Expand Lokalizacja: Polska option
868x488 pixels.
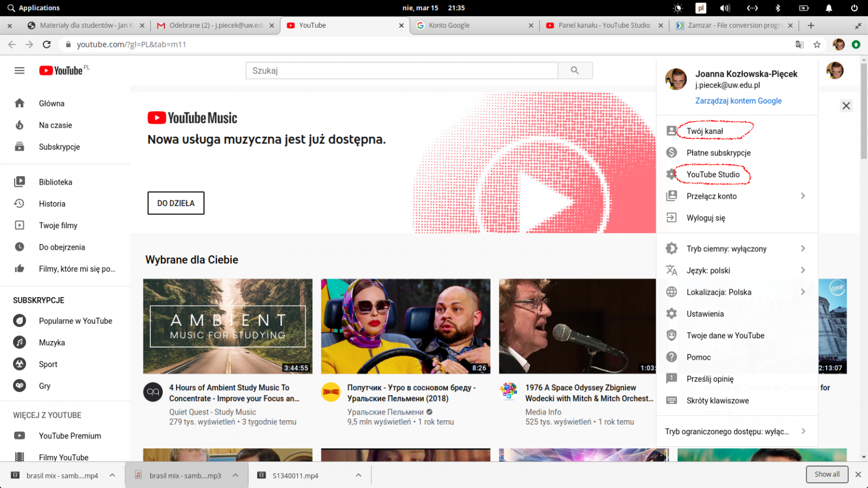point(737,292)
